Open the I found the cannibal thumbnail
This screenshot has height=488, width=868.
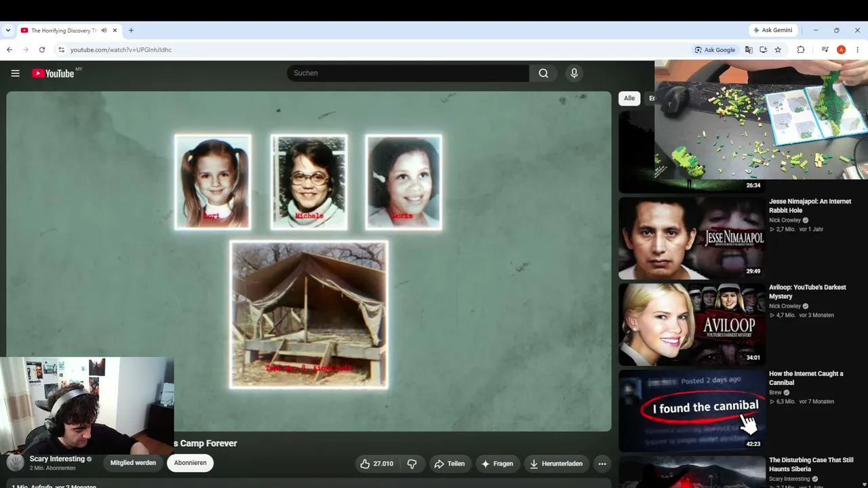[691, 410]
